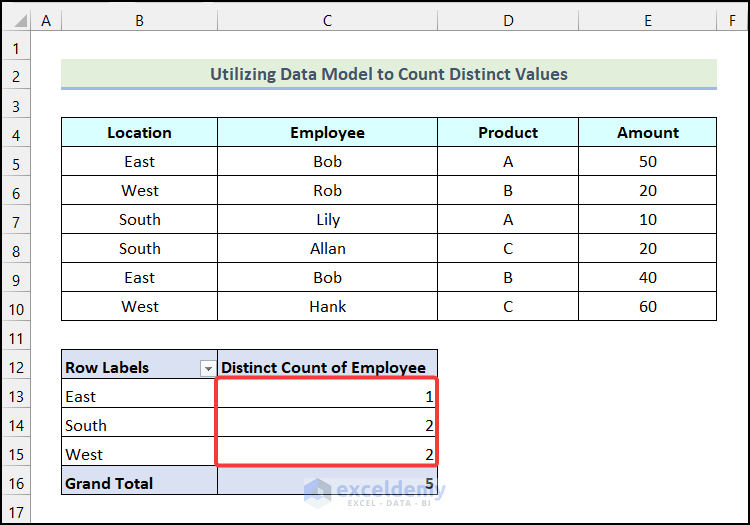
Task: Select column C header
Action: tap(327, 20)
